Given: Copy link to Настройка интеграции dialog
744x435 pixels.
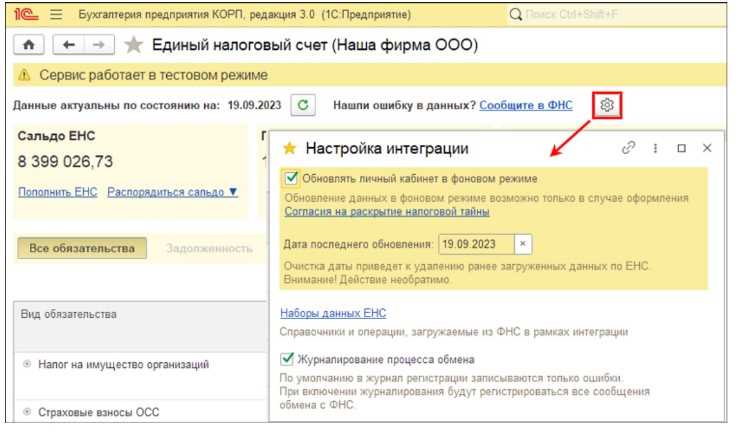Looking at the screenshot, I should tap(628, 148).
